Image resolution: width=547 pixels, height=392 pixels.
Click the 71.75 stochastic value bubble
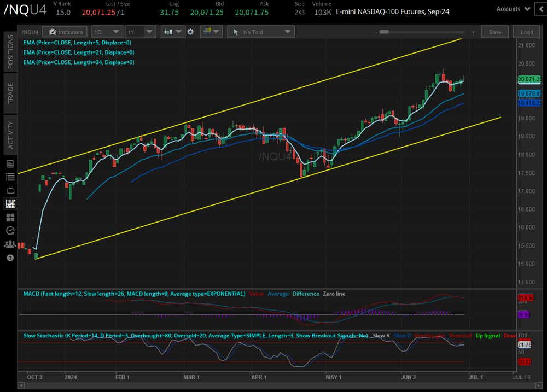click(x=525, y=344)
